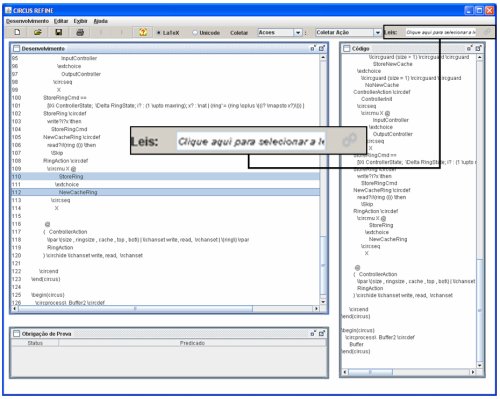Click the Status column header
The height and width of the screenshot is (399, 500).
pos(35,343)
